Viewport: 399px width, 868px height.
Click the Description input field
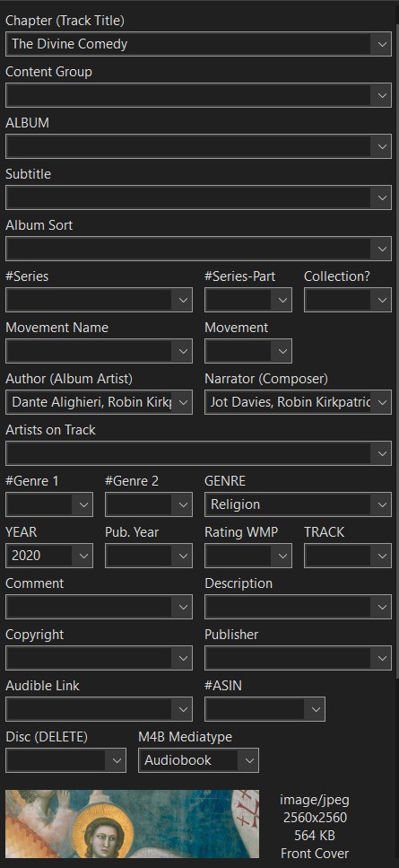pyautogui.click(x=288, y=607)
